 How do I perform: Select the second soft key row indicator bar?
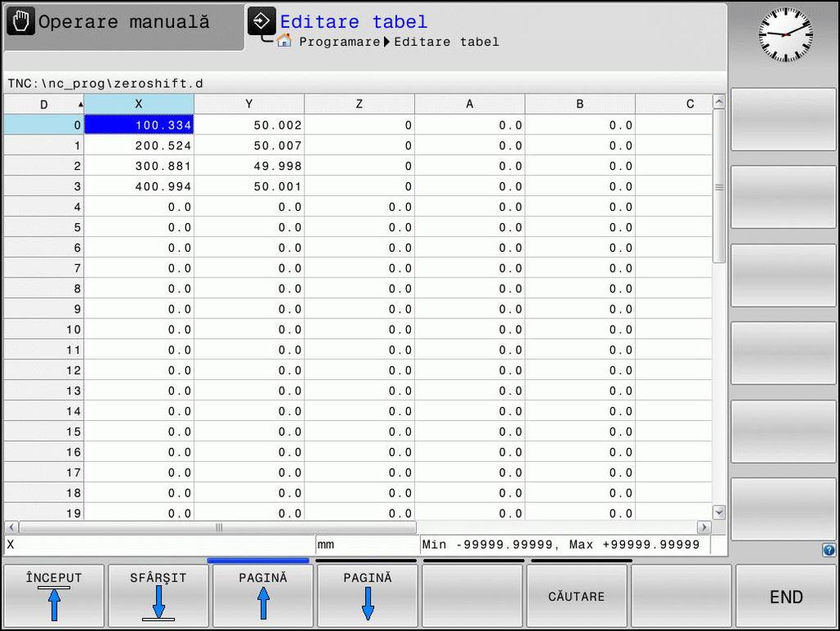click(366, 560)
